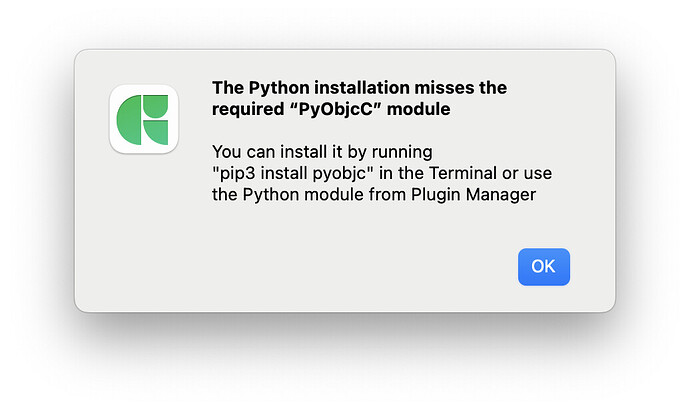Click "the Python module from" in the last line
The width and height of the screenshot is (690, 411).
[x=309, y=194]
